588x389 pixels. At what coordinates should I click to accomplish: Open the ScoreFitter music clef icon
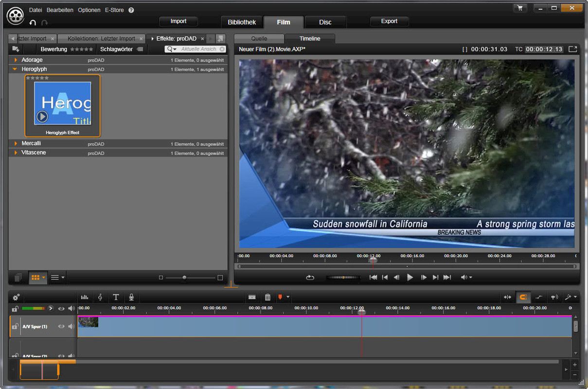[100, 297]
